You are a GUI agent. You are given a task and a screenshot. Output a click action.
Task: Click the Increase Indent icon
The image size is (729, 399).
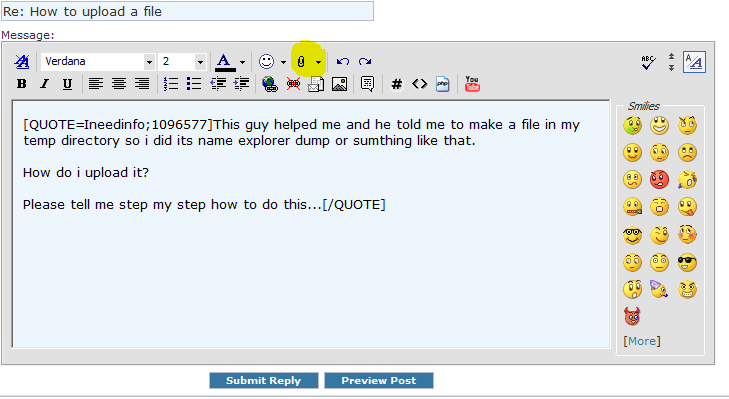coord(241,84)
